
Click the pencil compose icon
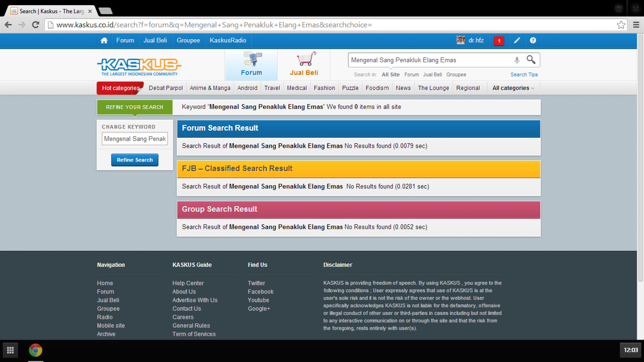coord(517,41)
